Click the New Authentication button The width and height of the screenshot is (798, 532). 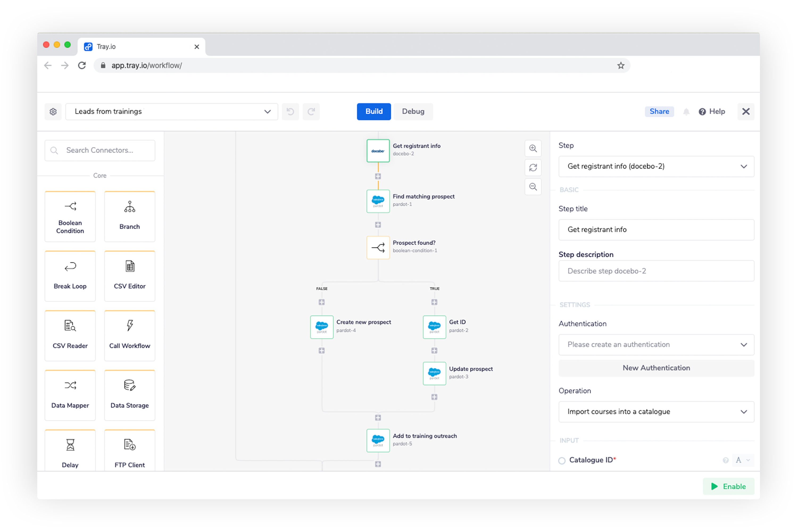[x=656, y=368]
